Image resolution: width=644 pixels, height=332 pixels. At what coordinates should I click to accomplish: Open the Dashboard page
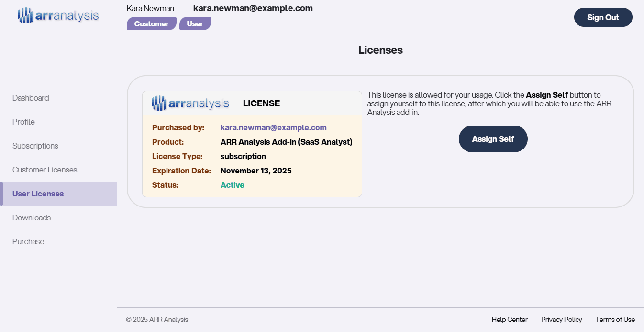coord(31,98)
